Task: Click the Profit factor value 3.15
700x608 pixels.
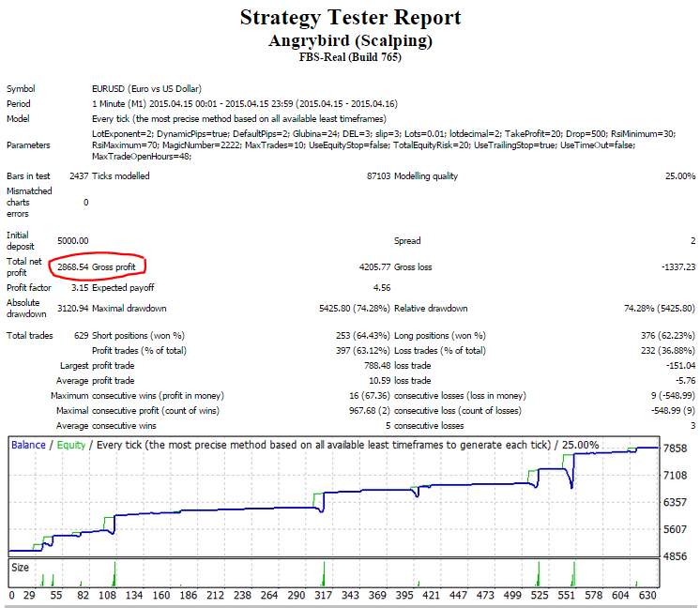Action: (80, 288)
